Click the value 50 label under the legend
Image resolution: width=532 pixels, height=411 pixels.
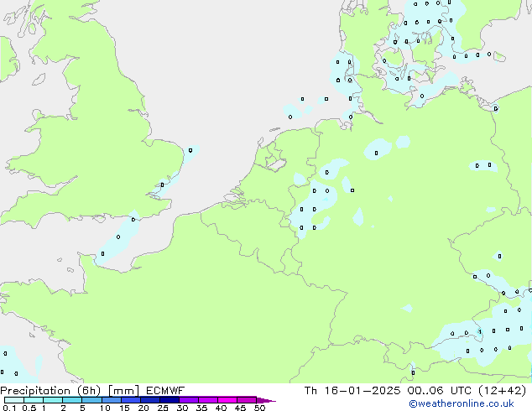click(259, 408)
